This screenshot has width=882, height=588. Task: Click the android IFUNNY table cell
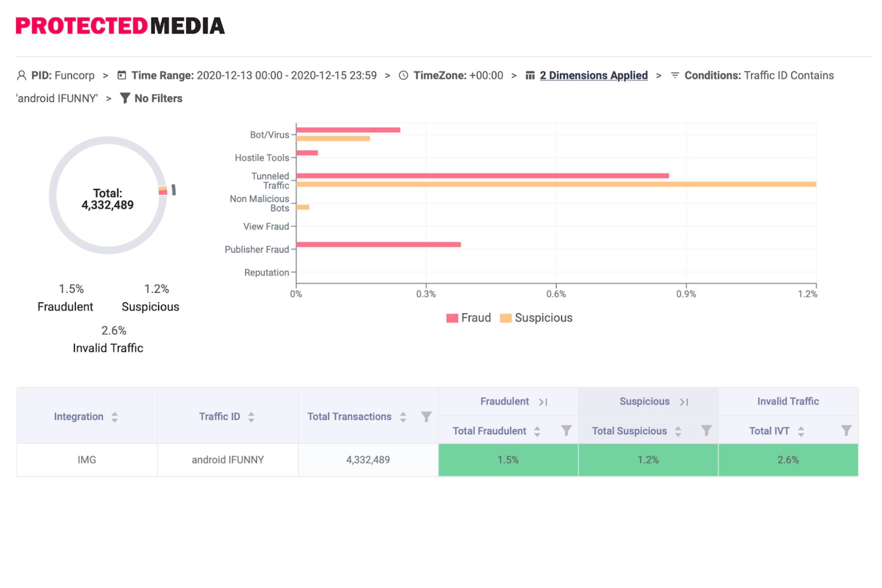(x=228, y=460)
